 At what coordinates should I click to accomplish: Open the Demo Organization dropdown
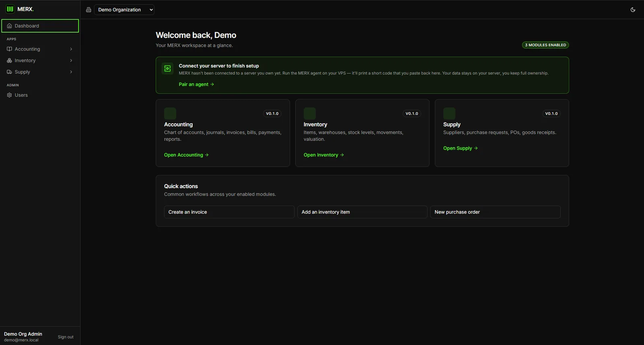[x=124, y=10]
